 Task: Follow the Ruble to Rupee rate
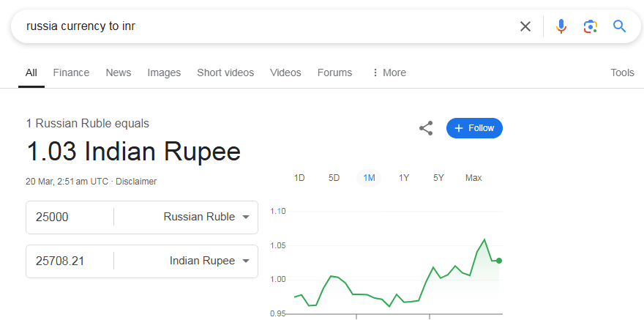point(474,128)
